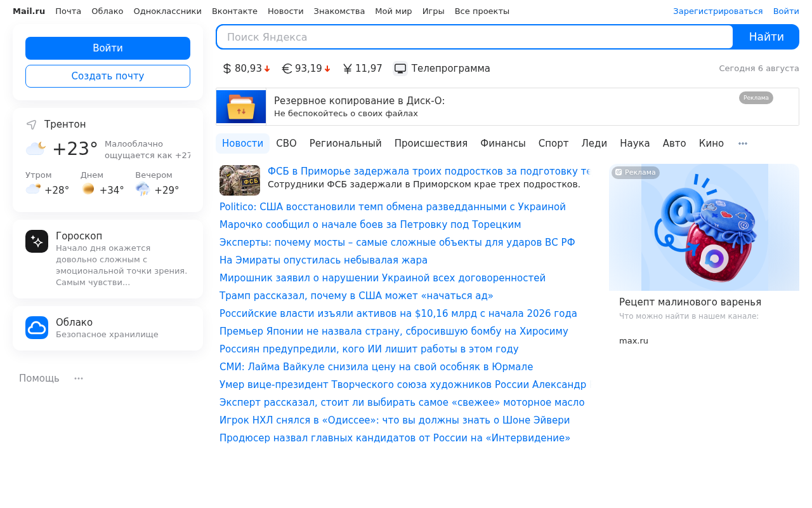This screenshot has width=812, height=508.
Task: Switch to the СВО tab
Action: 286,144
